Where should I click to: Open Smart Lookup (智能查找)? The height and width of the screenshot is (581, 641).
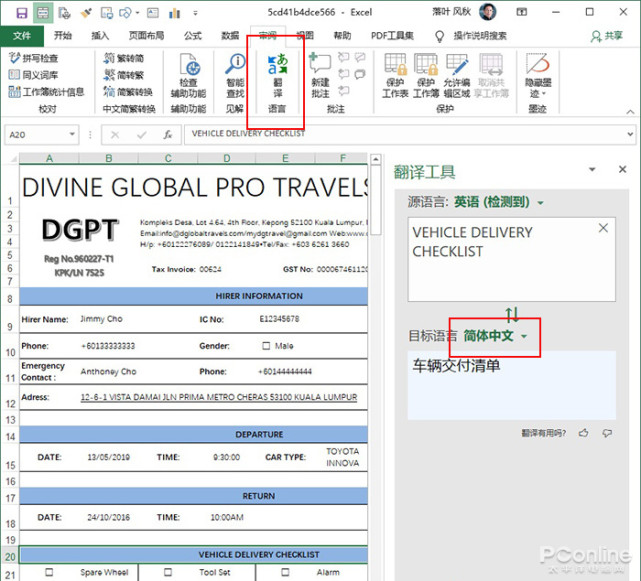235,76
